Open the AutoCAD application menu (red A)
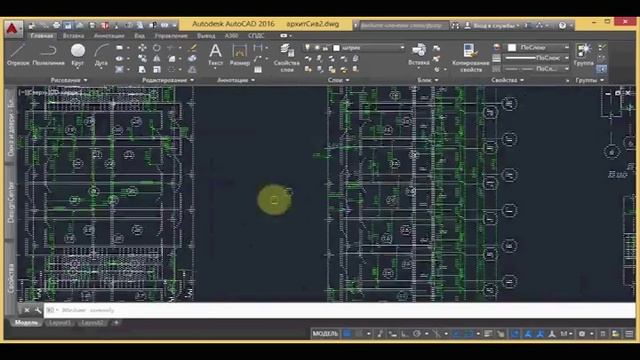Screen dimensions: 640x360 tap(12, 29)
